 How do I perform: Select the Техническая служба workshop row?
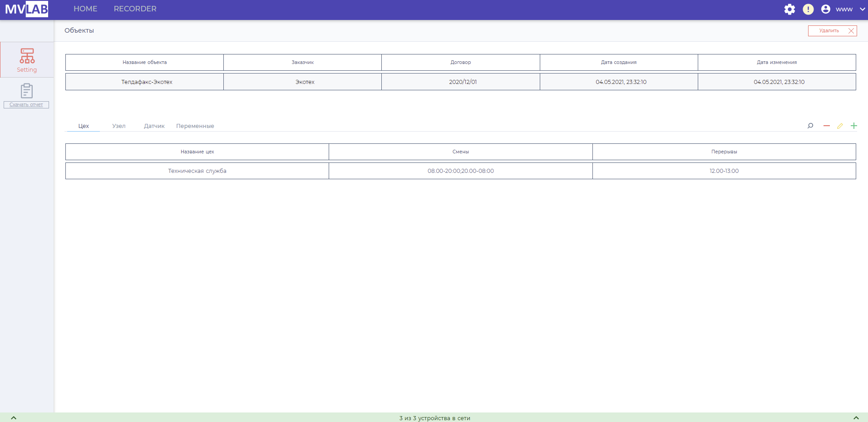pyautogui.click(x=197, y=171)
